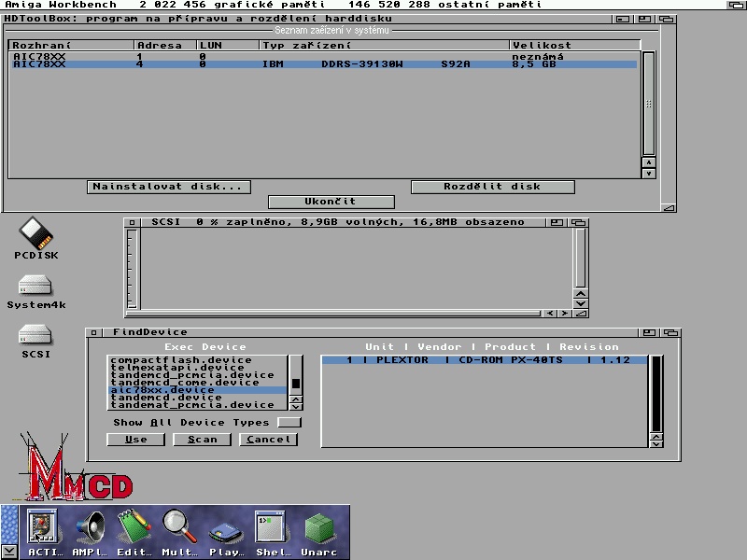Launch MultiView magnifying glass icon

(x=179, y=532)
